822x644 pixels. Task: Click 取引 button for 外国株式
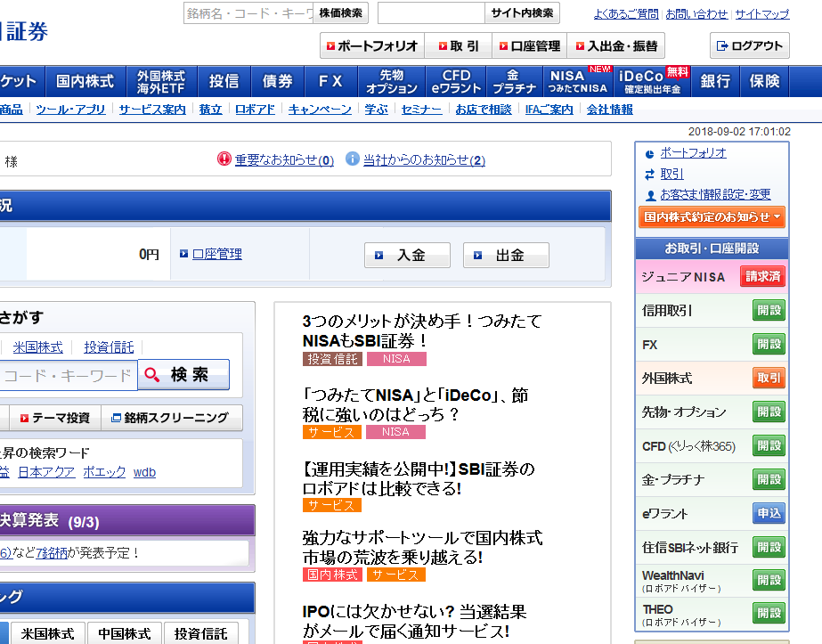[769, 378]
